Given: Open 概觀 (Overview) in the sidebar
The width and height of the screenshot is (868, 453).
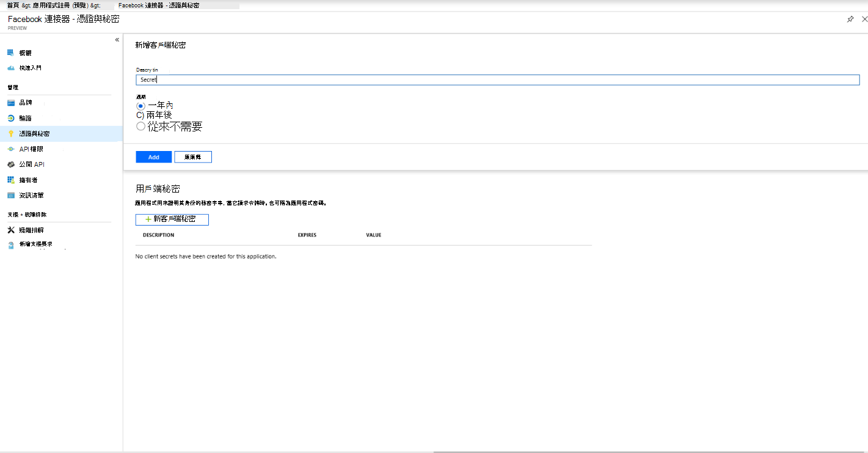Looking at the screenshot, I should (x=25, y=53).
